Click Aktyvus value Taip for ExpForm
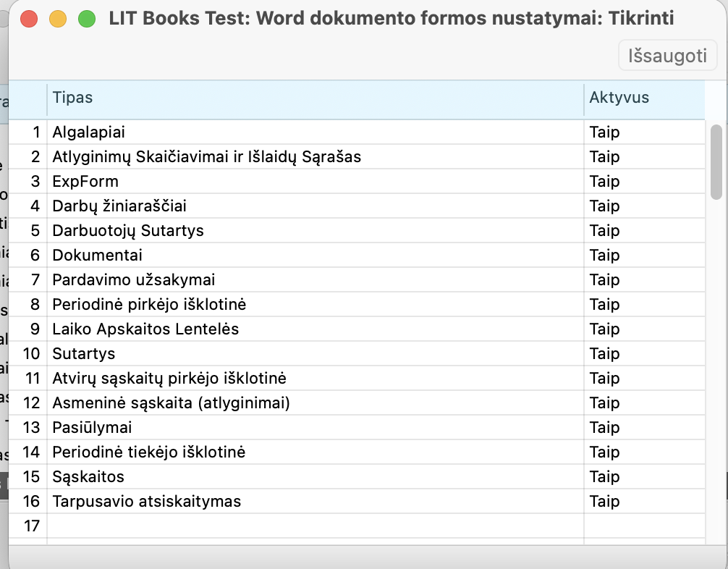Screen dimensions: 728x569 click(645, 182)
